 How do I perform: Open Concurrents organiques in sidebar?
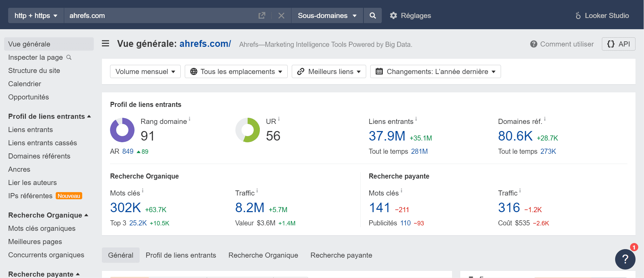tap(46, 255)
